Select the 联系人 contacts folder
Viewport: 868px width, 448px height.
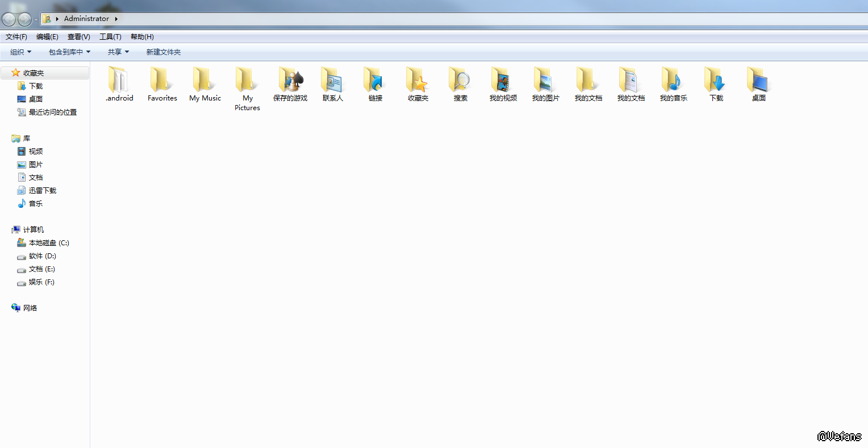[333, 79]
